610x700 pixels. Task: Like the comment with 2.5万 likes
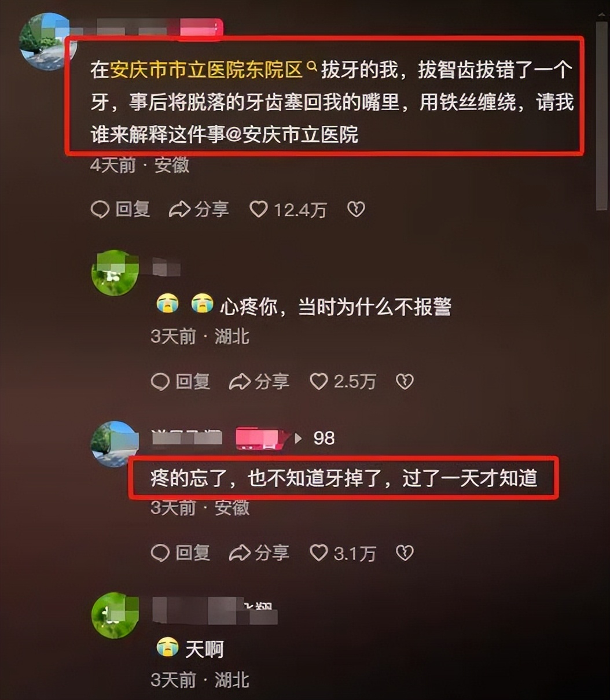click(343, 381)
